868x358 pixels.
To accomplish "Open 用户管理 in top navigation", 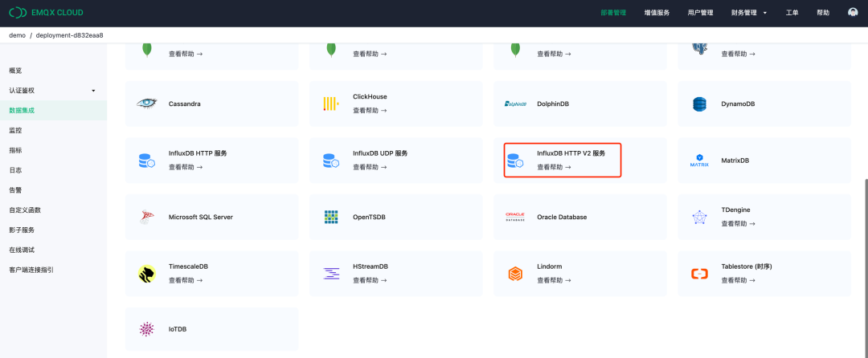I will point(700,13).
